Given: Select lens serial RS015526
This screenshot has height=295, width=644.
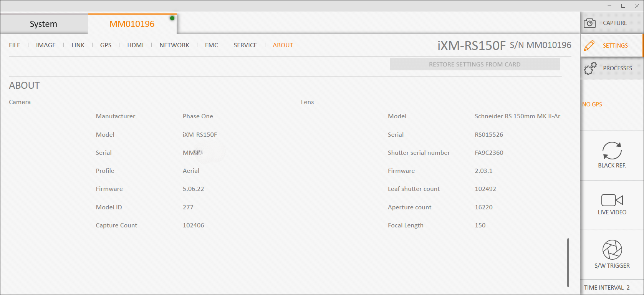Looking at the screenshot, I should [x=489, y=134].
